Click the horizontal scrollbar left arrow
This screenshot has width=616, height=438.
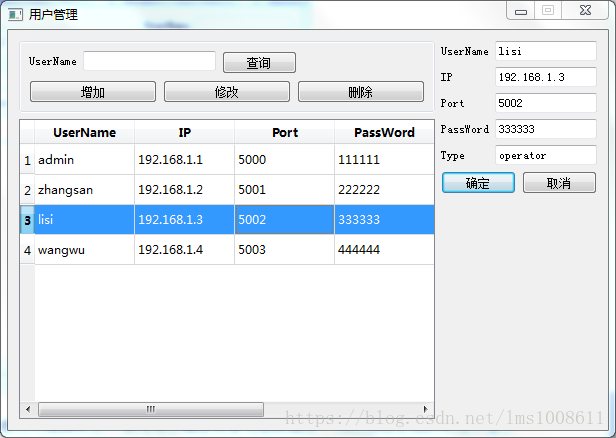tap(28, 409)
